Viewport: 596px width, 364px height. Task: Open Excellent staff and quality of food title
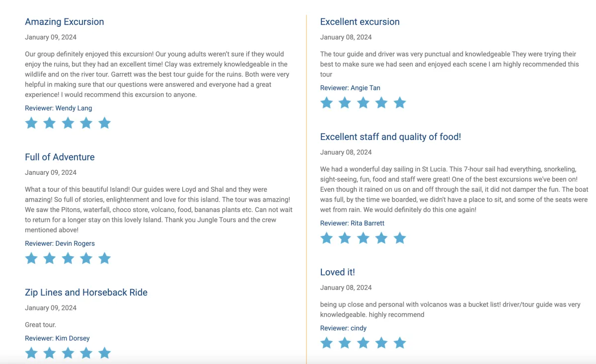tap(390, 137)
